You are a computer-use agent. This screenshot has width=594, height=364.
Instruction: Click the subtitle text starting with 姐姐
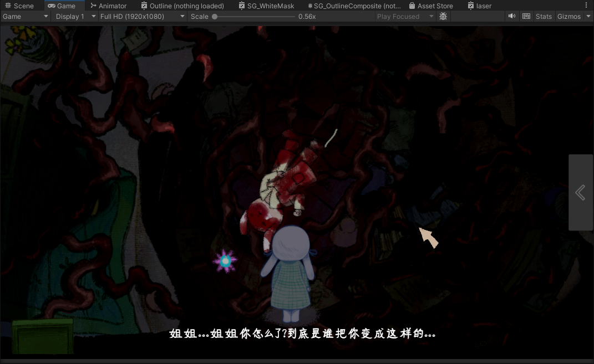click(302, 334)
